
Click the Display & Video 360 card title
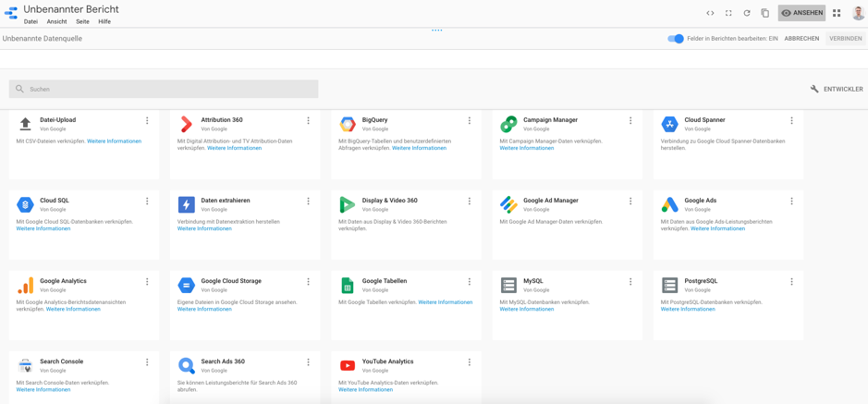click(390, 201)
